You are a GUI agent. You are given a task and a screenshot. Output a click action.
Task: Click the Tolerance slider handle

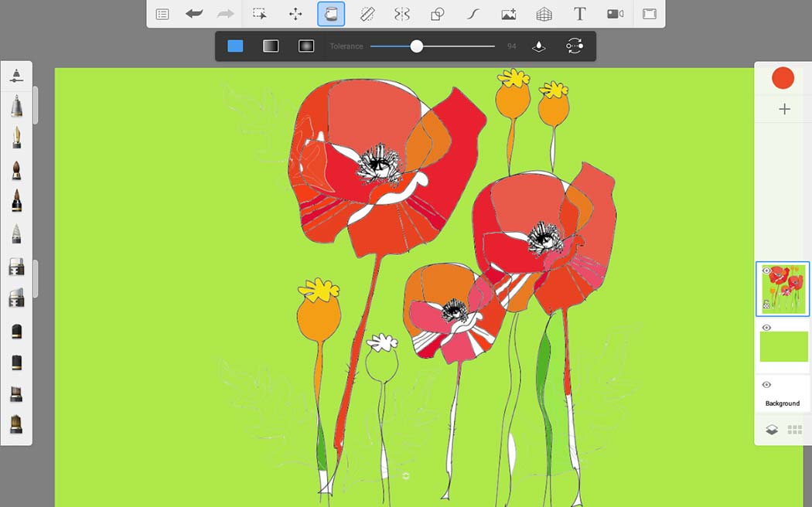pos(416,46)
